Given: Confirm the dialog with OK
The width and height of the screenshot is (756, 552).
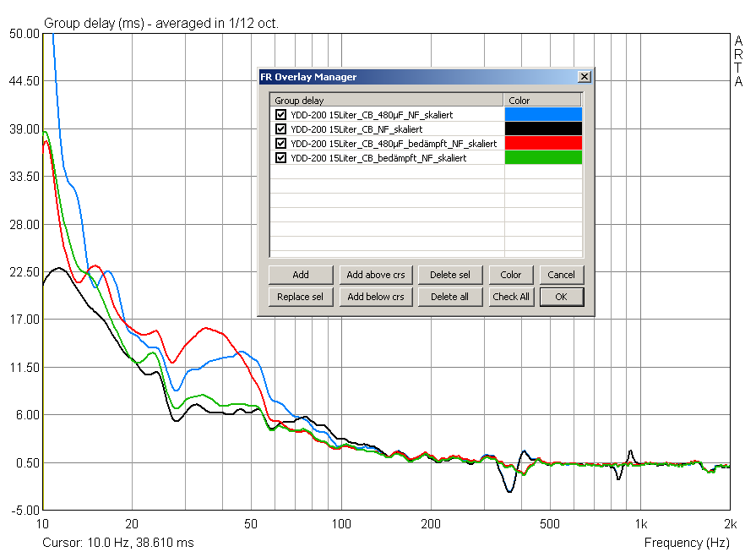Looking at the screenshot, I should coord(561,297).
